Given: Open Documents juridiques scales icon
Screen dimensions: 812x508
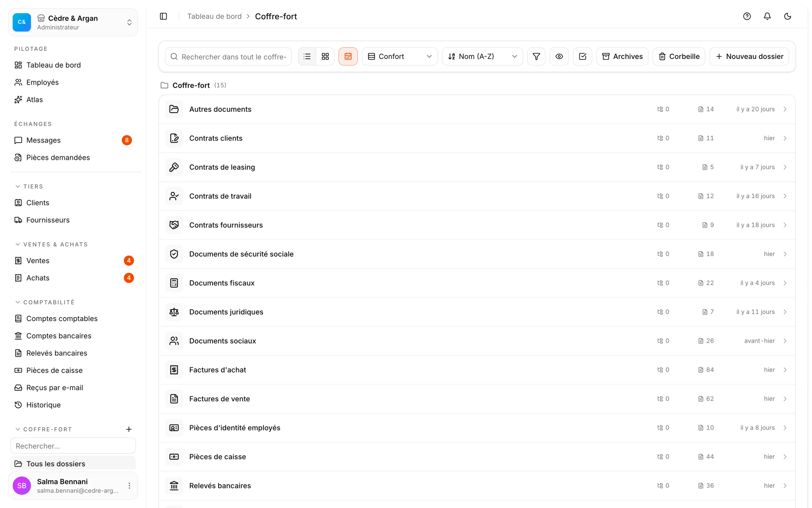Looking at the screenshot, I should (174, 312).
